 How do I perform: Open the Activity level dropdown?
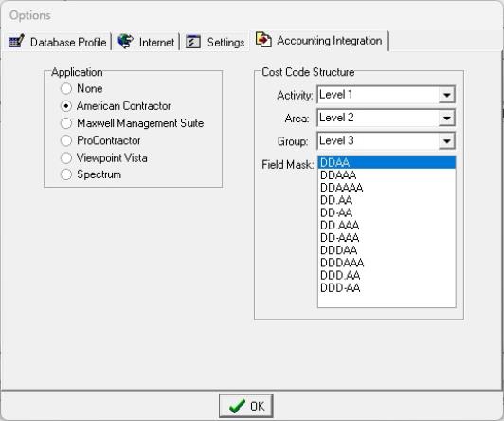(447, 95)
